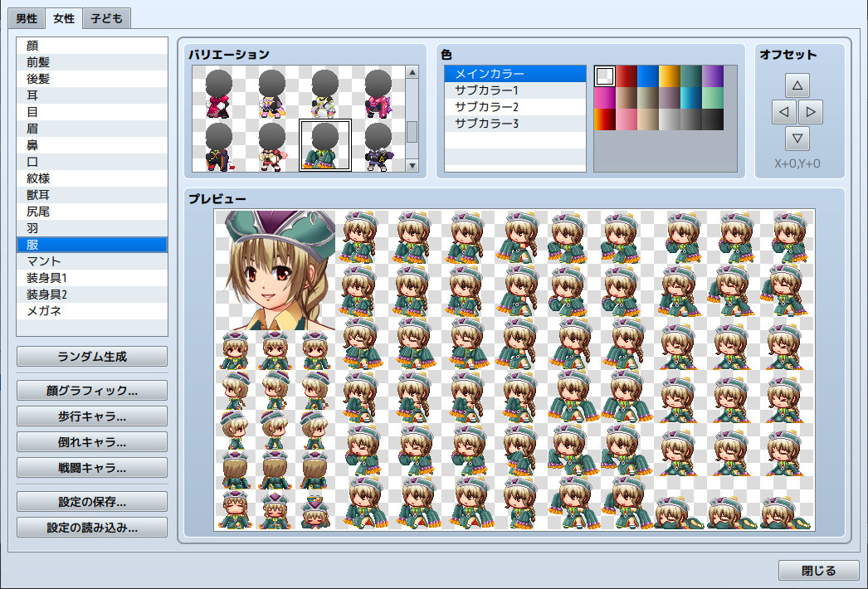Viewport: 868px width, 589px height.
Task: Select the first clothing variation thumbnail
Action: 217,94
